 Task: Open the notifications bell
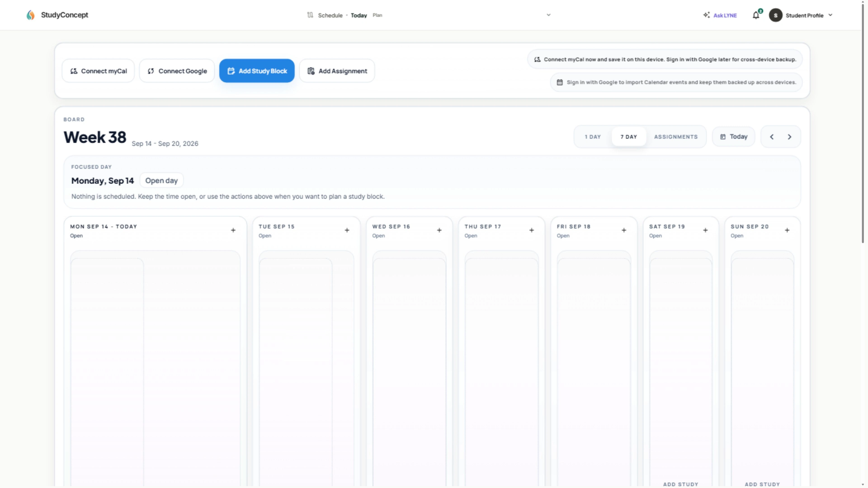pyautogui.click(x=756, y=15)
